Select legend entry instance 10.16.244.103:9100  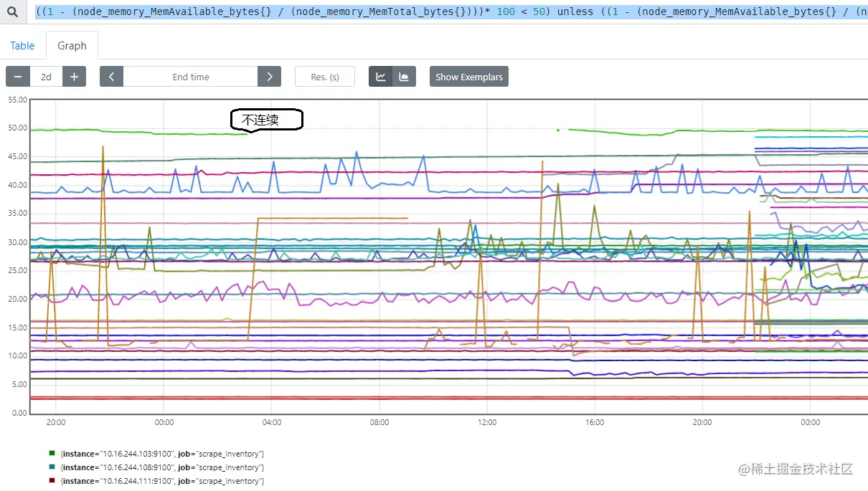click(x=163, y=454)
